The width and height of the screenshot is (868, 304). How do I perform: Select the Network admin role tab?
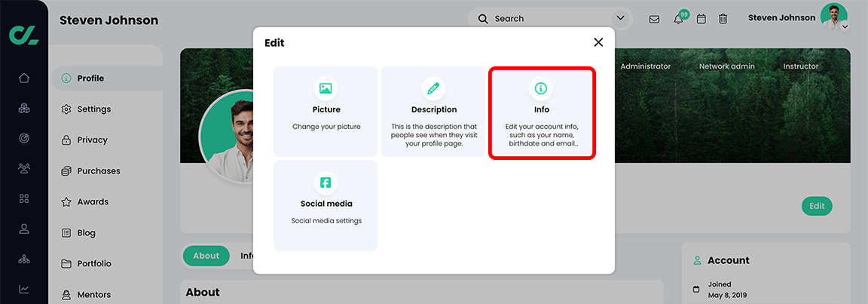coord(727,66)
